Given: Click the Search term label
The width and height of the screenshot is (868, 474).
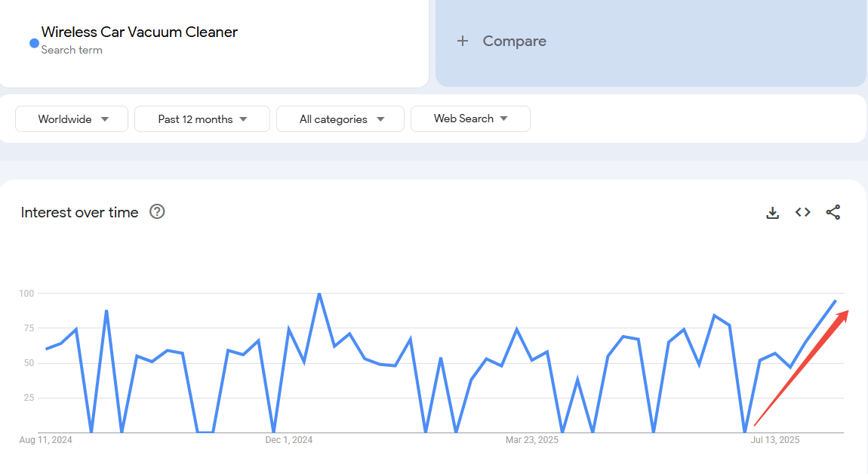Looking at the screenshot, I should tap(72, 50).
